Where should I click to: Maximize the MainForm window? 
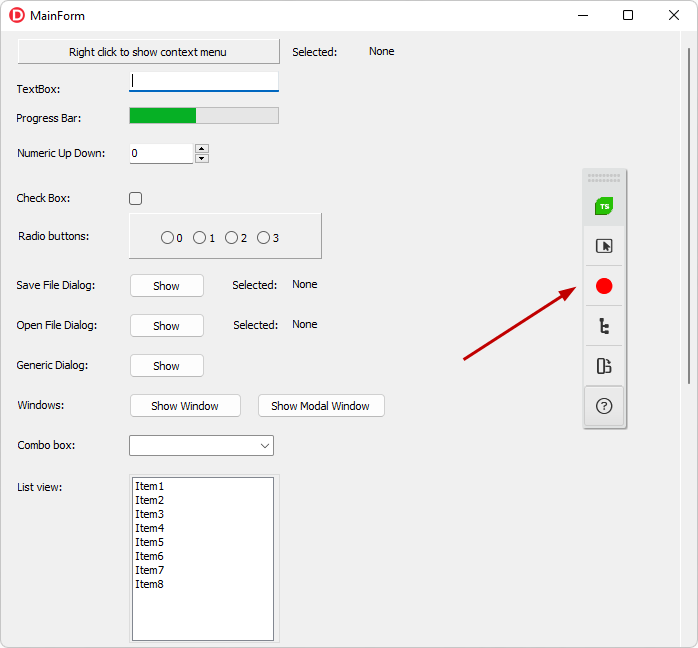tap(628, 16)
